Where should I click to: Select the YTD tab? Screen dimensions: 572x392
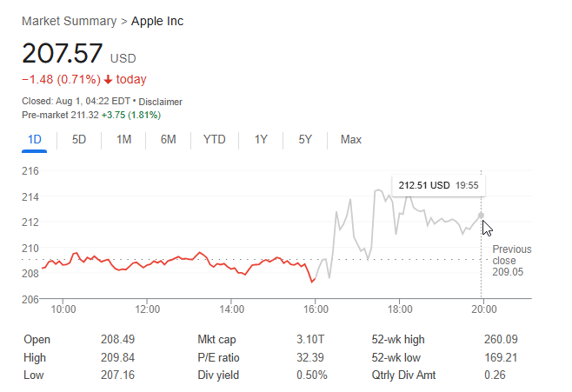[x=215, y=140]
